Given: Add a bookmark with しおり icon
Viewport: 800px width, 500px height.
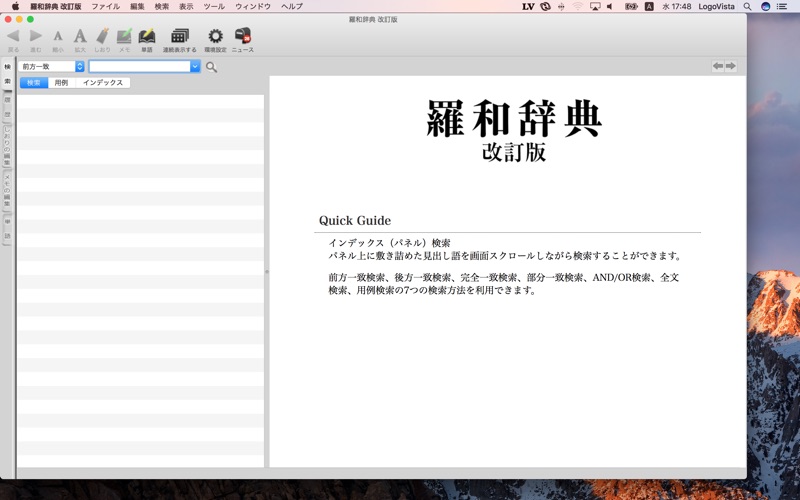Looking at the screenshot, I should (103, 36).
